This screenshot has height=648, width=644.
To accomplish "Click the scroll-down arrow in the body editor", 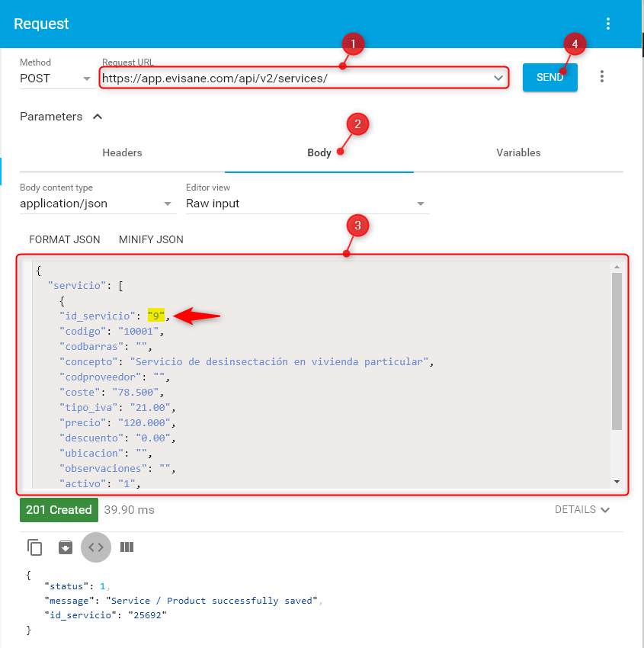I will (x=617, y=482).
